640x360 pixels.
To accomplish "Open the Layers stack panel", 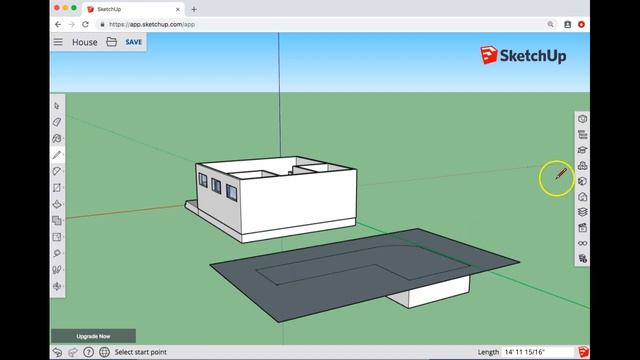I will (582, 212).
